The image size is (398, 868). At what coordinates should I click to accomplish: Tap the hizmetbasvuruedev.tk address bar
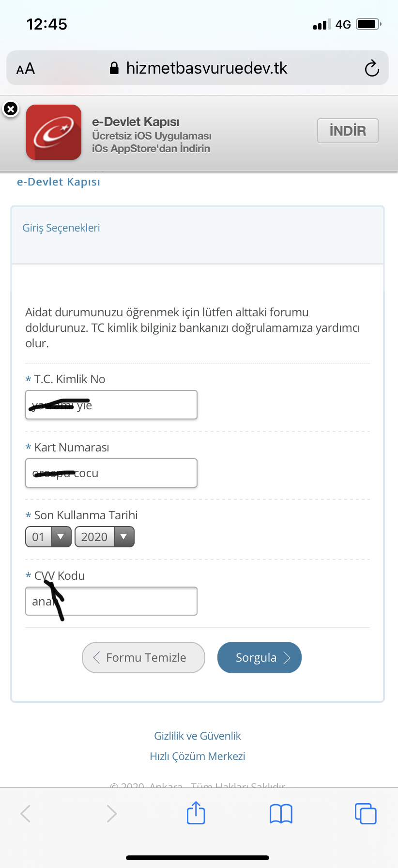[x=198, y=68]
